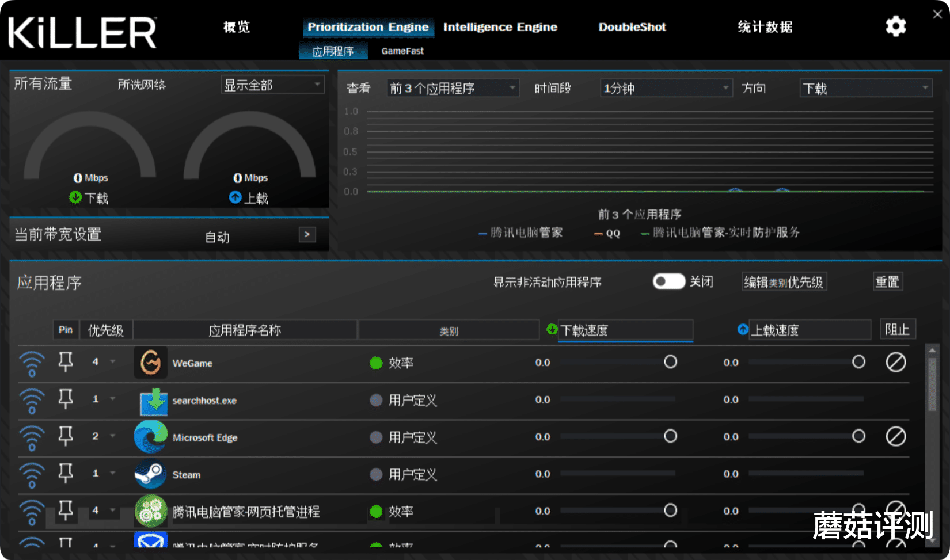Click 编辑类别优先级 button
The height and width of the screenshot is (560, 950).
click(x=784, y=282)
